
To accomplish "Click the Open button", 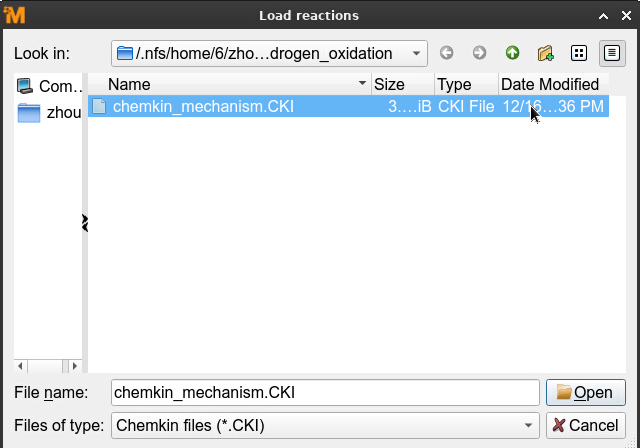I will point(585,392).
